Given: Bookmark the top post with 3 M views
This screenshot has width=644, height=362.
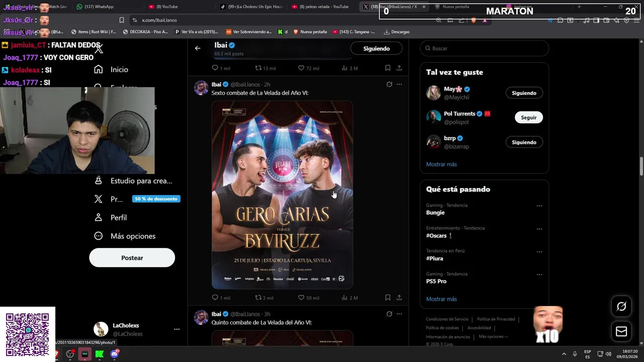Looking at the screenshot, I should (x=387, y=68).
